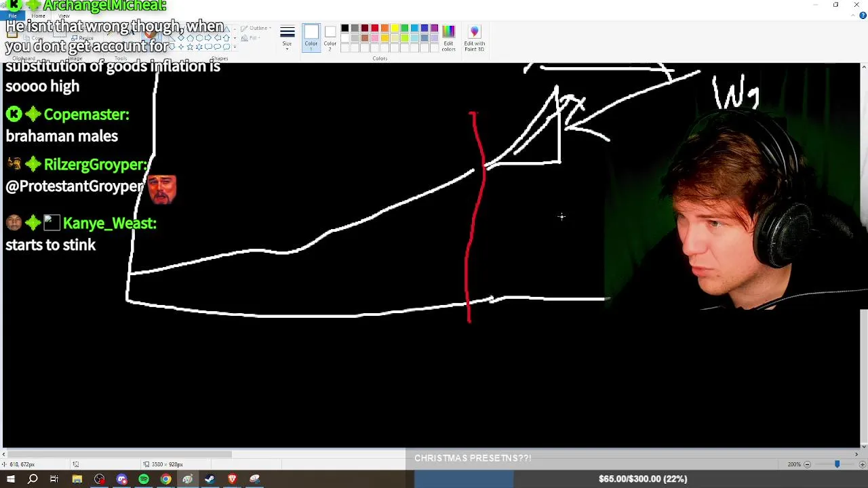The image size is (868, 488).
Task: Pick the green color swatch
Action: point(405,28)
